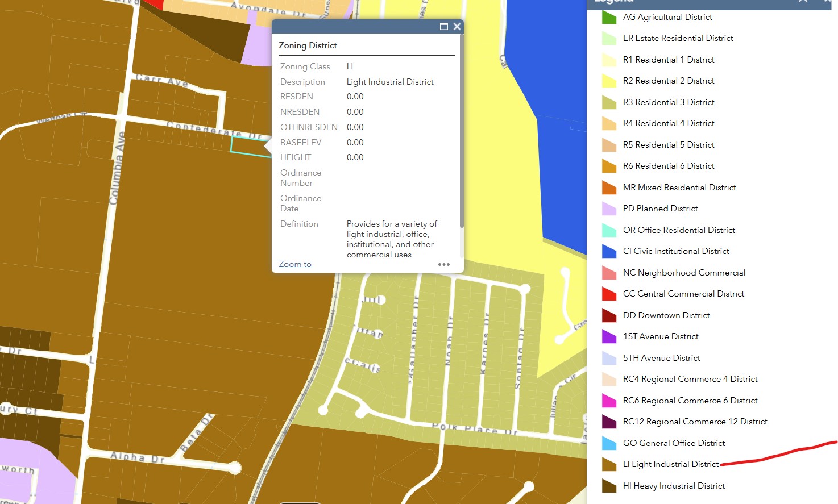This screenshot has height=504, width=838.
Task: Open the popup's three-dot more options menu
Action: coord(444,265)
